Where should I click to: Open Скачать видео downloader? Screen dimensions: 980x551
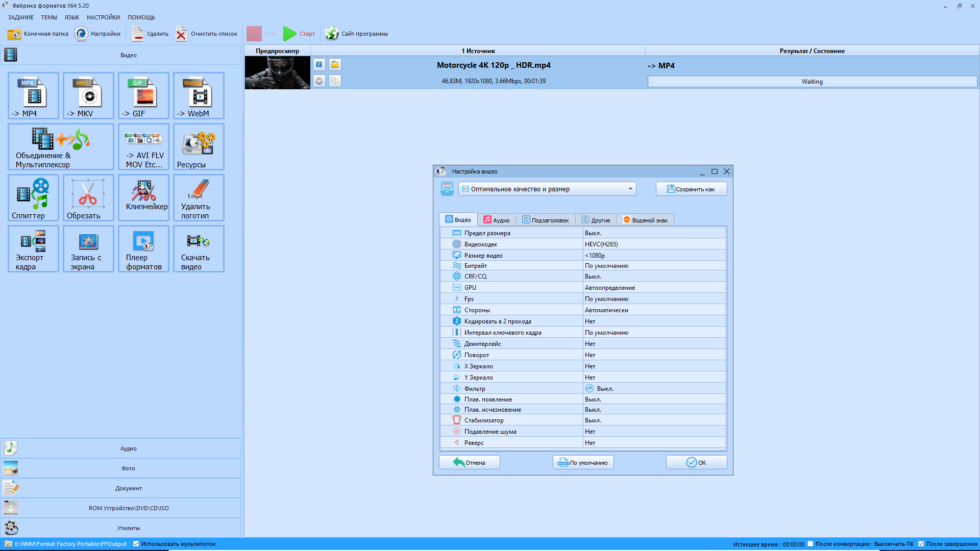199,249
